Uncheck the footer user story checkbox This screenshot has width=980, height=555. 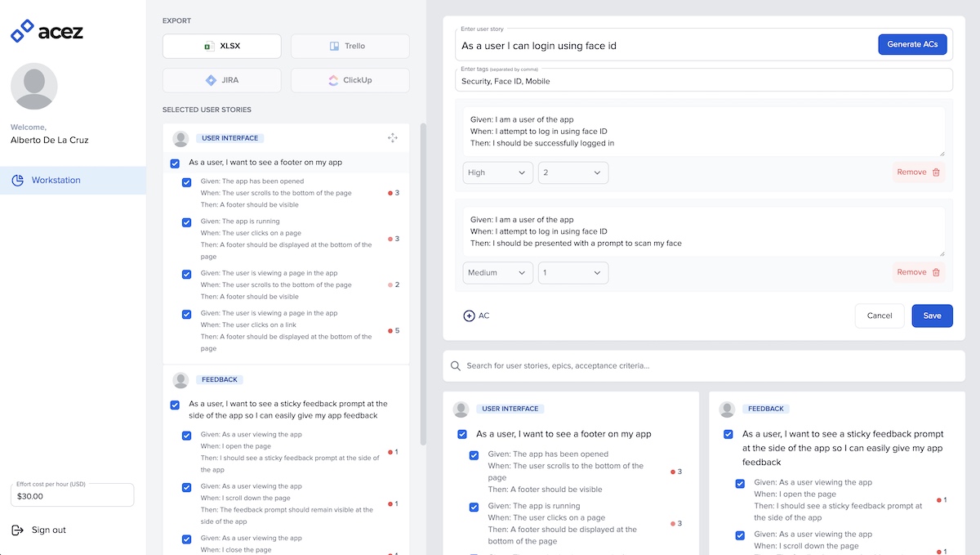175,163
